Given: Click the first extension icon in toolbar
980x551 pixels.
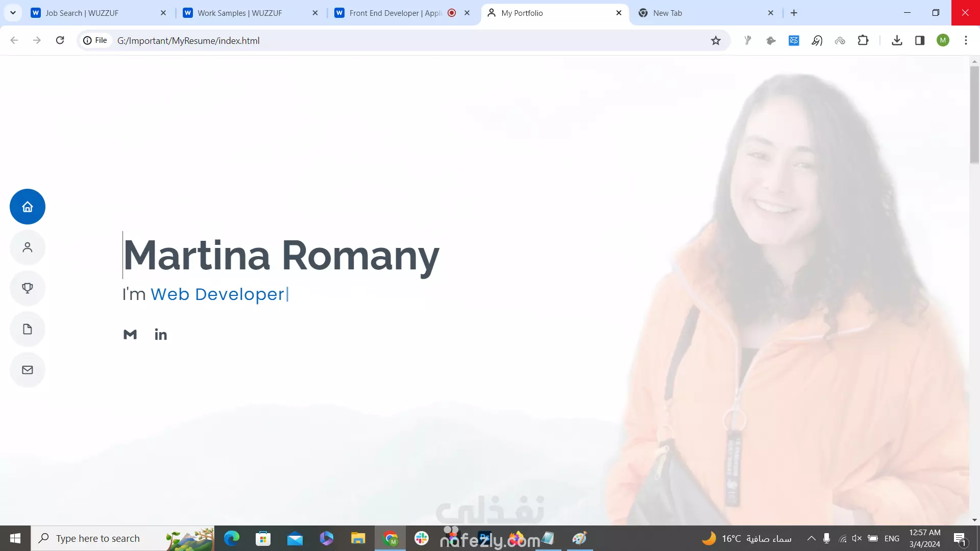Looking at the screenshot, I should [x=748, y=40].
